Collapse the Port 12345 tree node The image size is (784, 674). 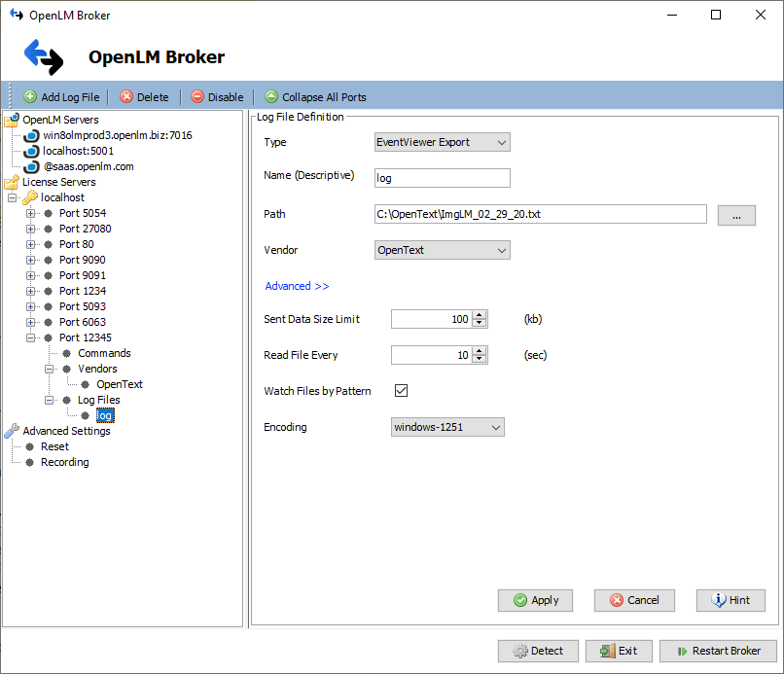pyautogui.click(x=31, y=337)
